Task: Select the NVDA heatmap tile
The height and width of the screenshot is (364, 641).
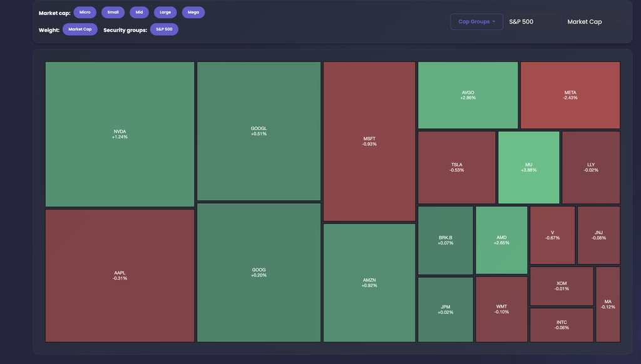Action: point(120,134)
